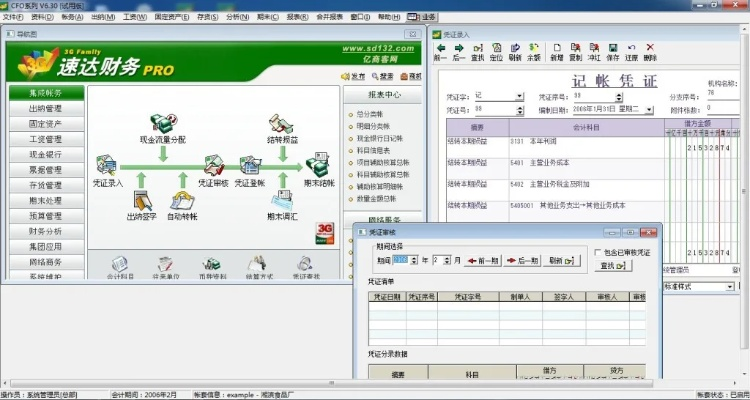Select 固定资产 in the left sidebar
This screenshot has width=750, height=400.
[46, 124]
